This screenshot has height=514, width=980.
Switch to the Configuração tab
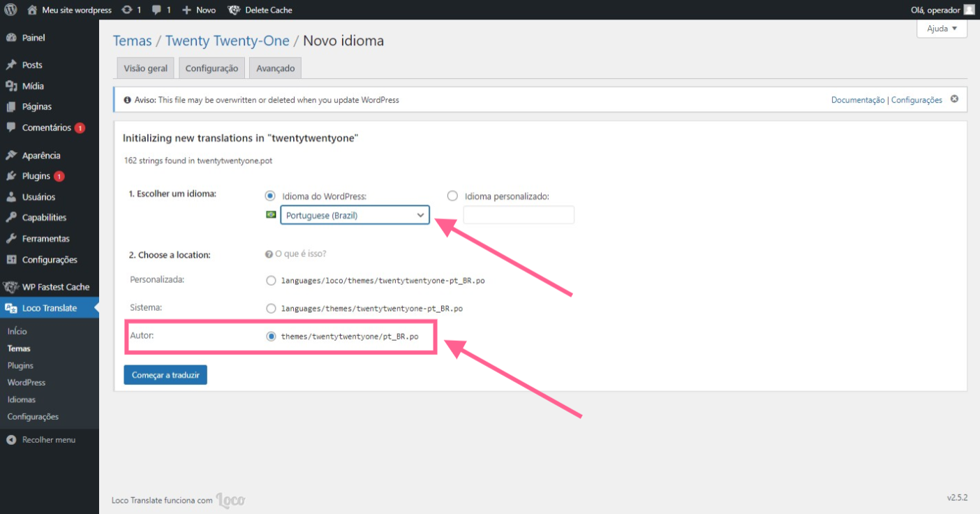211,68
